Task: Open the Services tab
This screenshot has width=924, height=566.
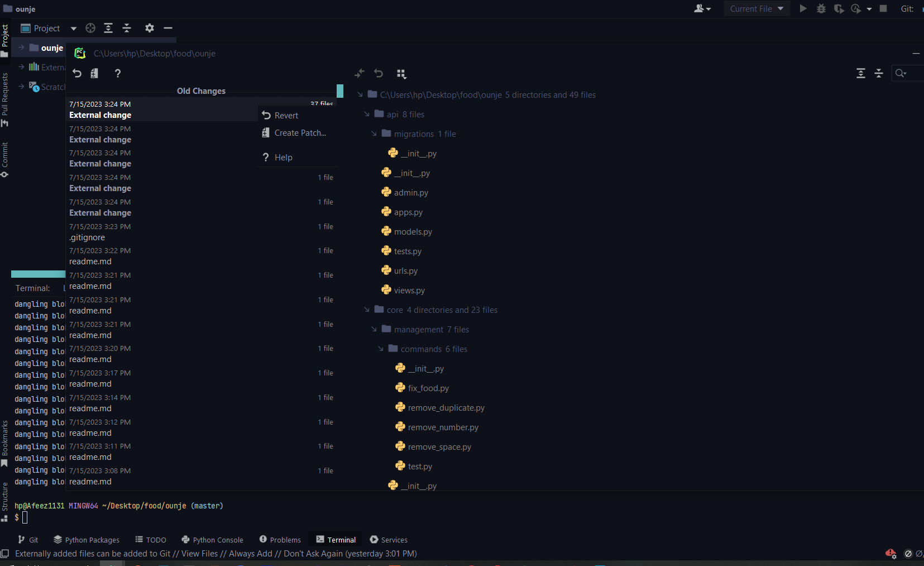Action: pos(389,540)
